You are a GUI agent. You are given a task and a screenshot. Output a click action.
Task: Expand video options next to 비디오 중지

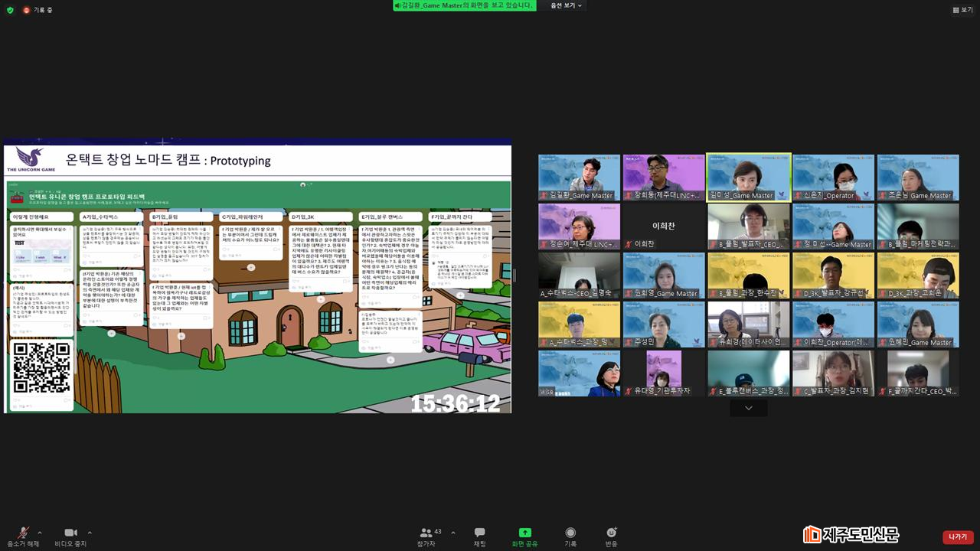[x=90, y=533]
